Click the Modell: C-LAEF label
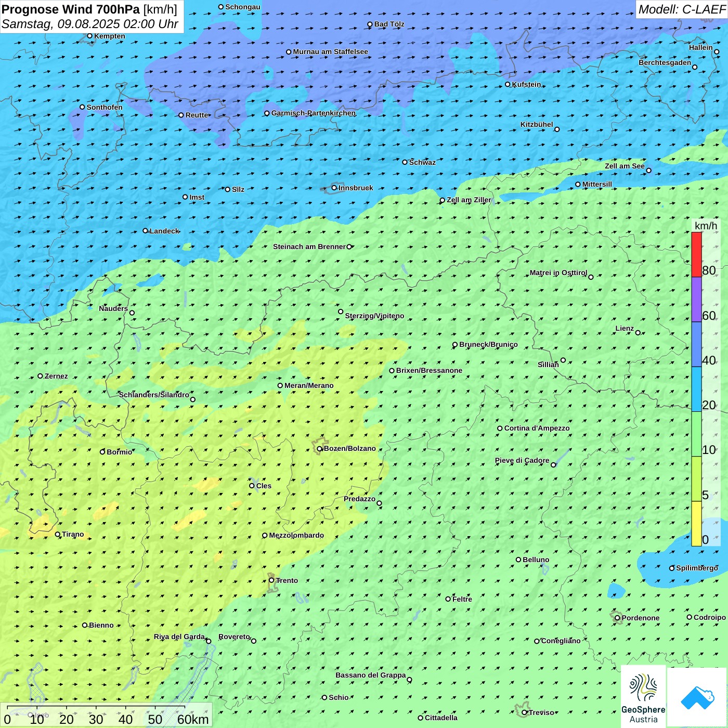 point(681,9)
